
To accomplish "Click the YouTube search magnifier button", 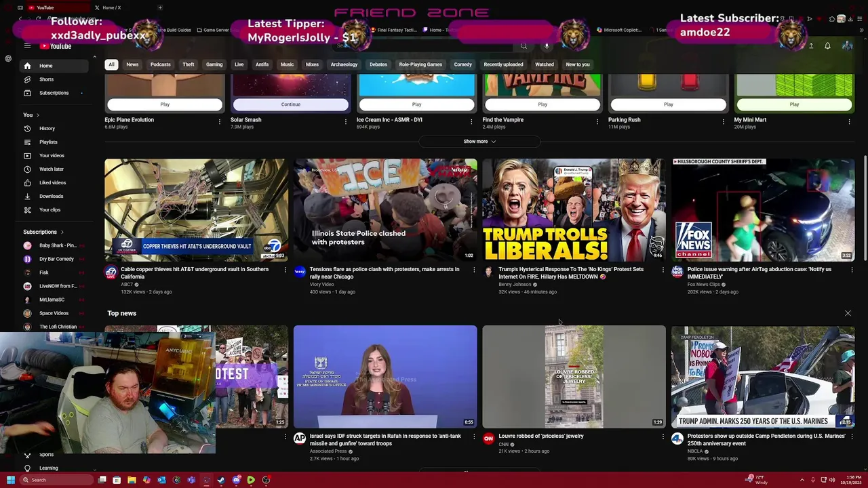I will (524, 46).
